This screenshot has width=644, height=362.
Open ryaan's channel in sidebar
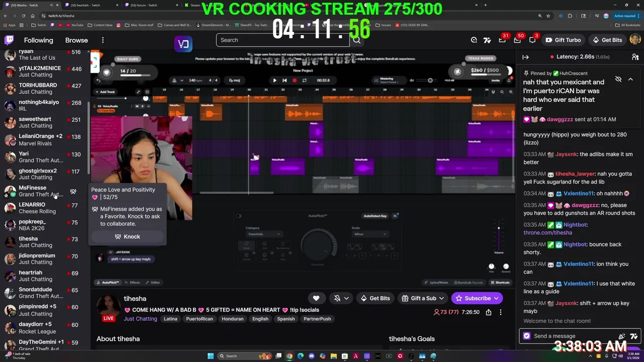[x=44, y=54]
